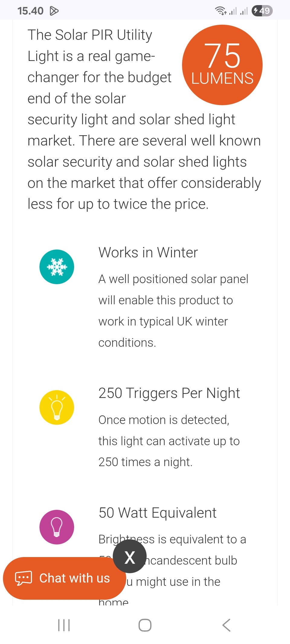This screenshot has width=290, height=644.
Task: Tap the Wi-Fi signal status icon
Action: coord(221,11)
